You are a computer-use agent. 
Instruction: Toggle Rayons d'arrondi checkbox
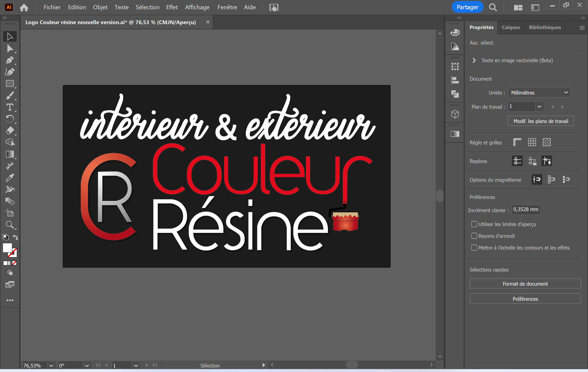pyautogui.click(x=474, y=236)
